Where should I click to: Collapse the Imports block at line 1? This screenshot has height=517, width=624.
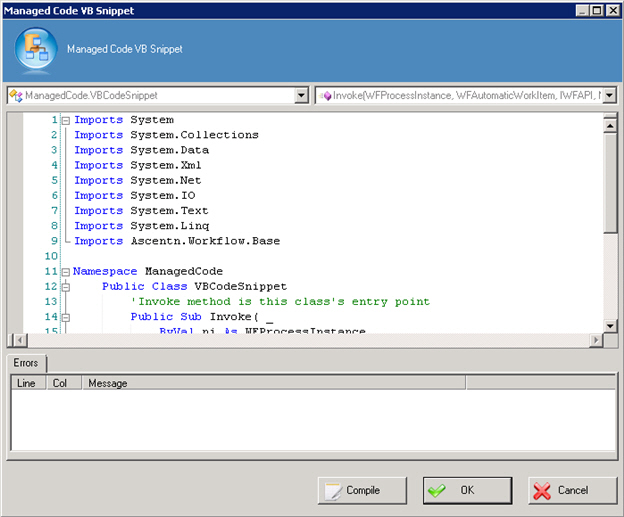pos(65,120)
